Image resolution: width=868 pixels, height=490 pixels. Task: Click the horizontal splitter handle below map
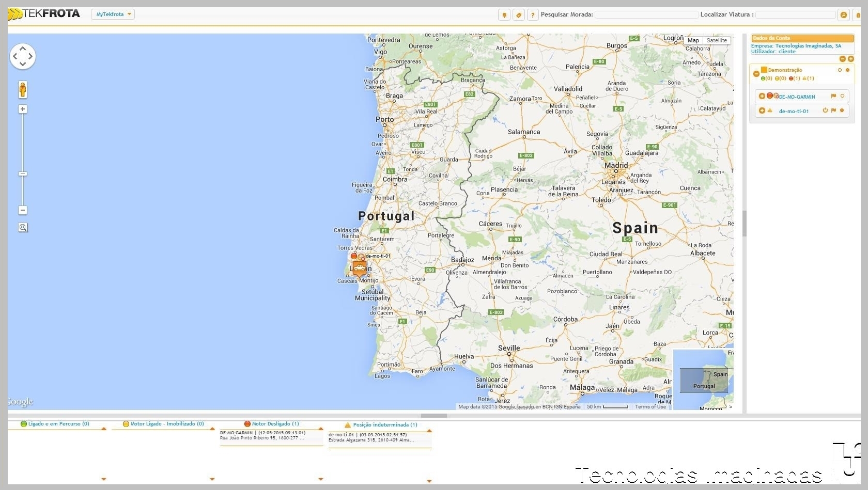[x=434, y=416]
